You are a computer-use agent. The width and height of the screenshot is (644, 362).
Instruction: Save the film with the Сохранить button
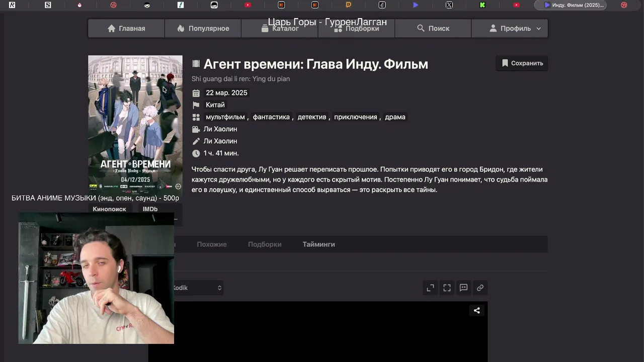522,63
